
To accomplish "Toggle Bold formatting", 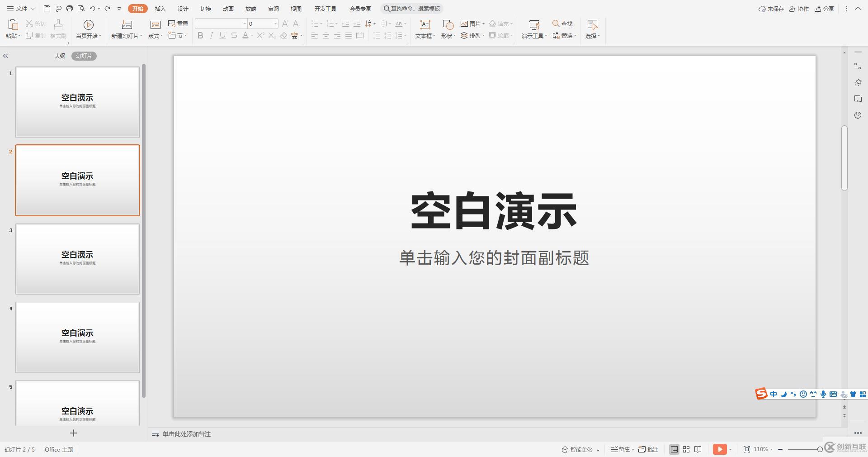I will pyautogui.click(x=200, y=35).
